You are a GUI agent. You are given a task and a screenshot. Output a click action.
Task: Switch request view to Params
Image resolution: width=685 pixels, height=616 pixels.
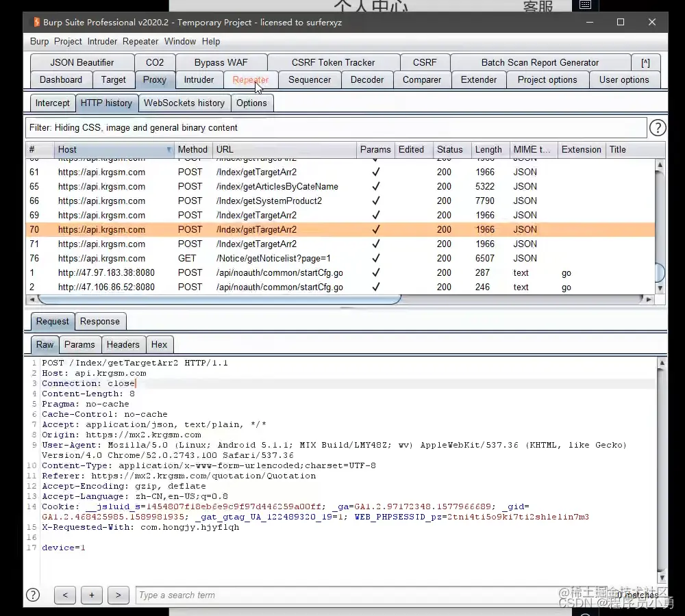[79, 344]
